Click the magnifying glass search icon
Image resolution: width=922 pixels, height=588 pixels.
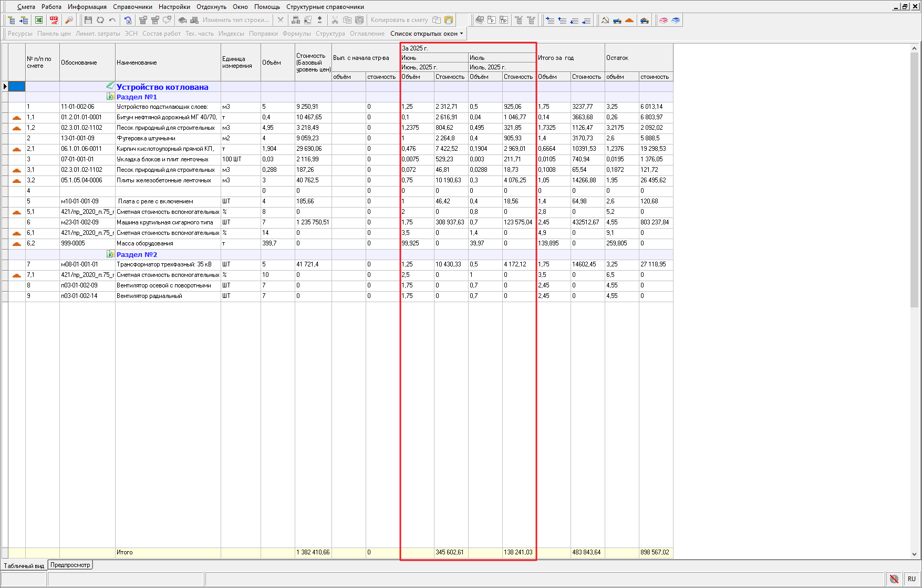69,20
